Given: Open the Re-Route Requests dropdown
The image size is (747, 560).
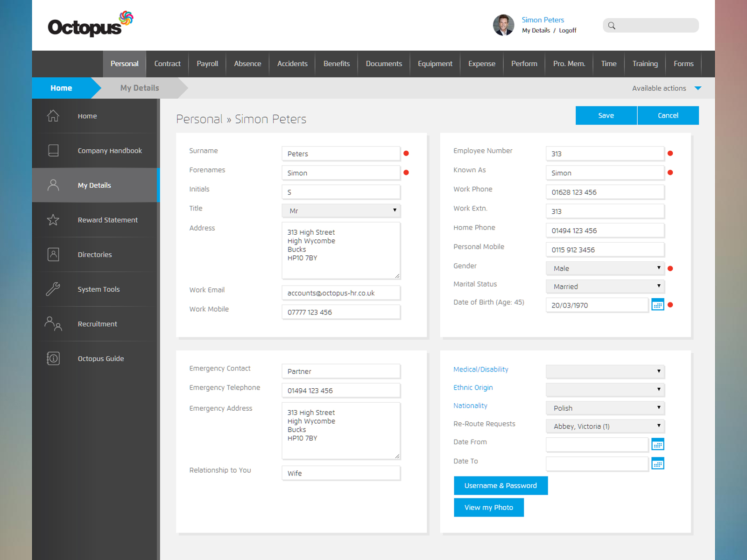Looking at the screenshot, I should [x=606, y=426].
